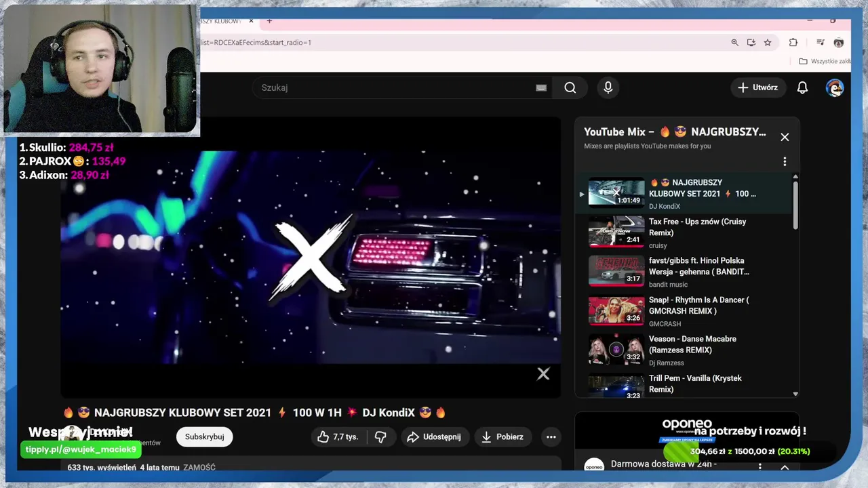Image resolution: width=868 pixels, height=488 pixels.
Task: Click Dj Ramzess channel name in playlist
Action: pyautogui.click(x=666, y=363)
